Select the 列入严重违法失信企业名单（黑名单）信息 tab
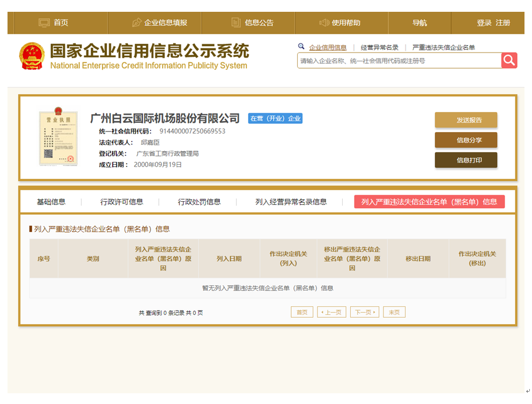 click(429, 202)
